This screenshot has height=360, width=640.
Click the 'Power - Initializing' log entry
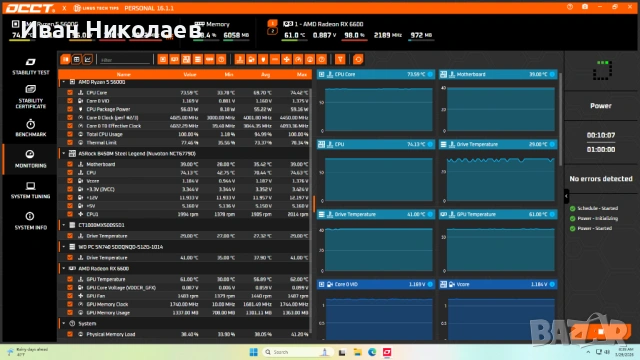click(598, 218)
